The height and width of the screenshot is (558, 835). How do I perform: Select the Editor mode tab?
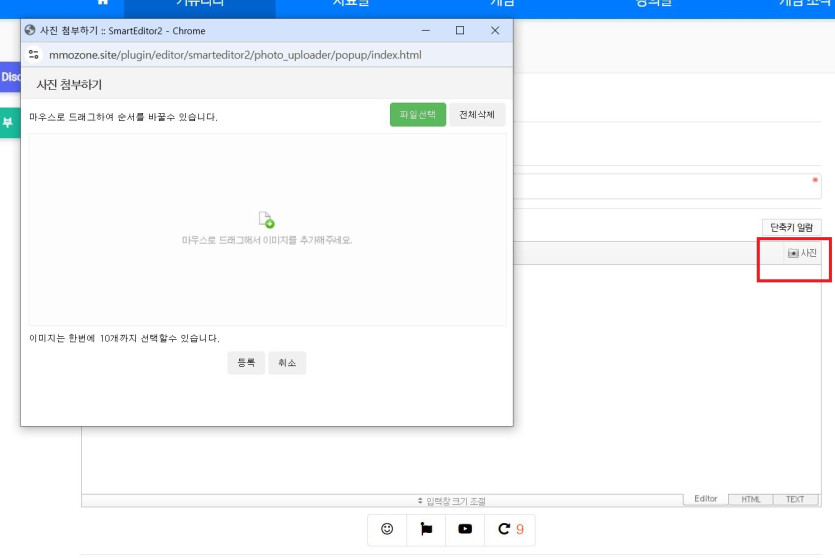point(705,499)
